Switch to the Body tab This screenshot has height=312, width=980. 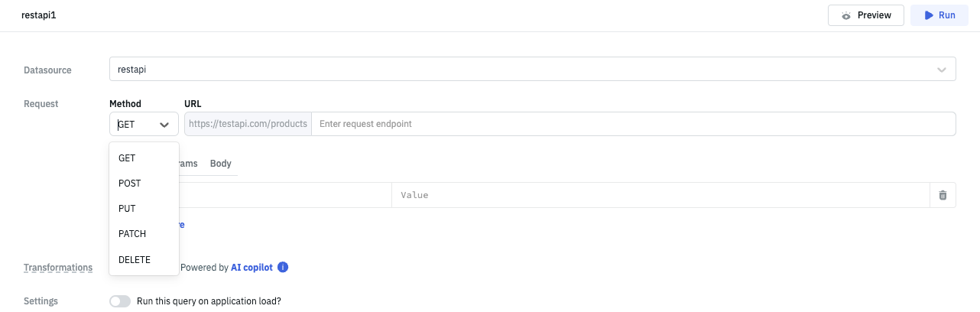click(220, 164)
